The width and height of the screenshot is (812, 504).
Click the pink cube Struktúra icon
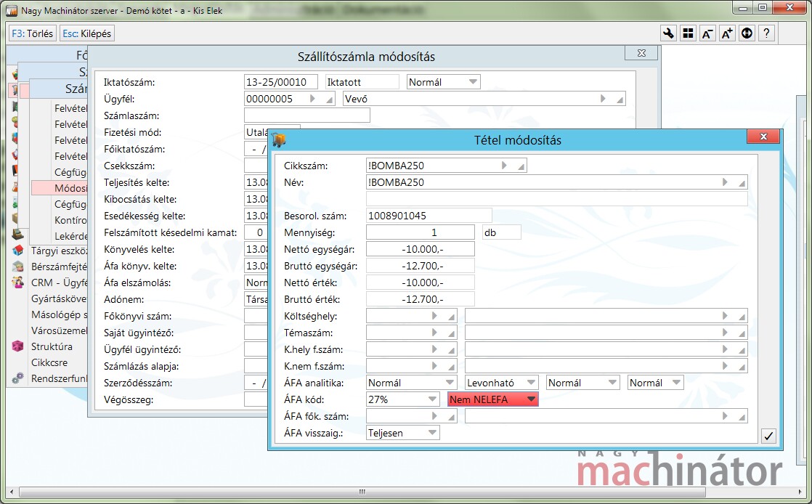click(17, 346)
